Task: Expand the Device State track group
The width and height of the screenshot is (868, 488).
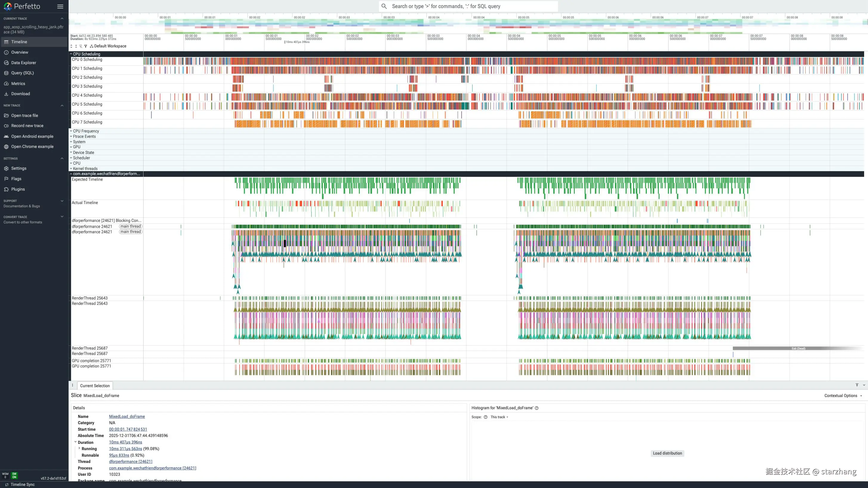Action: [x=71, y=152]
